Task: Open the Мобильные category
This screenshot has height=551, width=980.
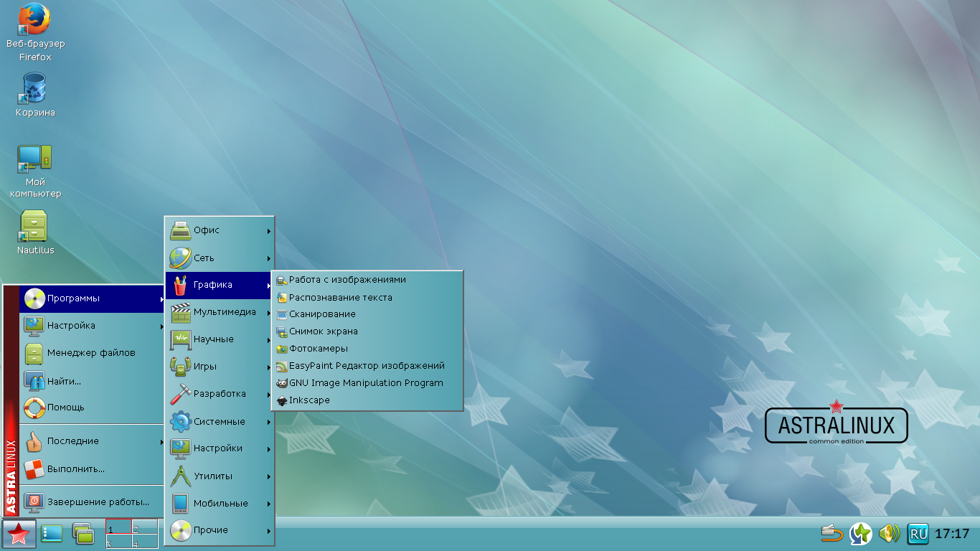Action: click(220, 504)
